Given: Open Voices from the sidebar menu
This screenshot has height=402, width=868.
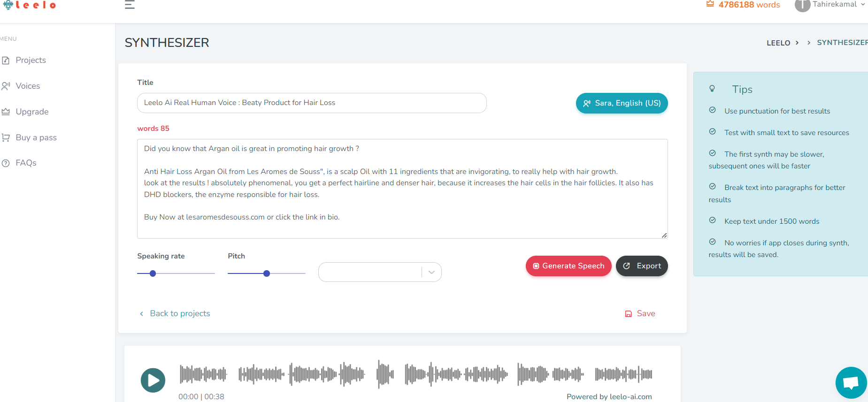Looking at the screenshot, I should click(x=28, y=86).
